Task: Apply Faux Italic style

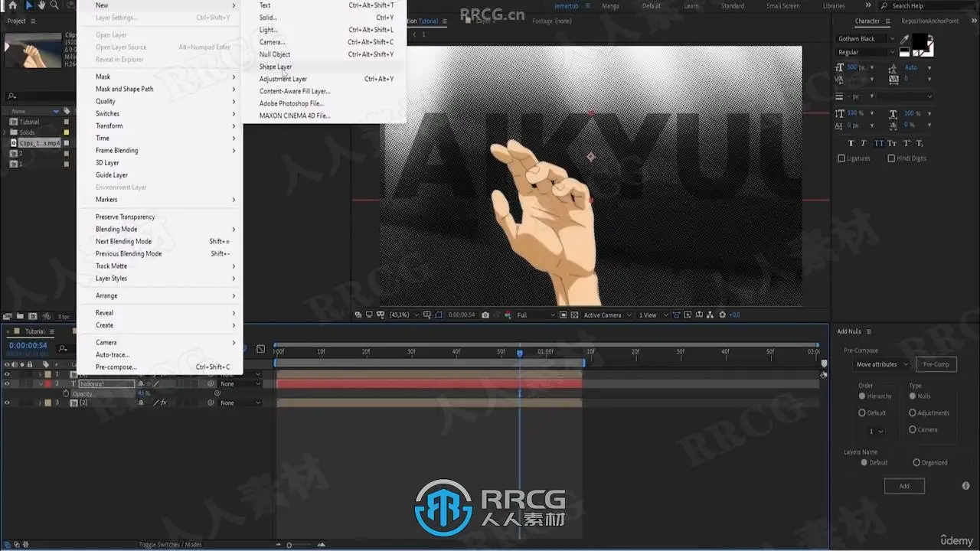Action: point(864,143)
